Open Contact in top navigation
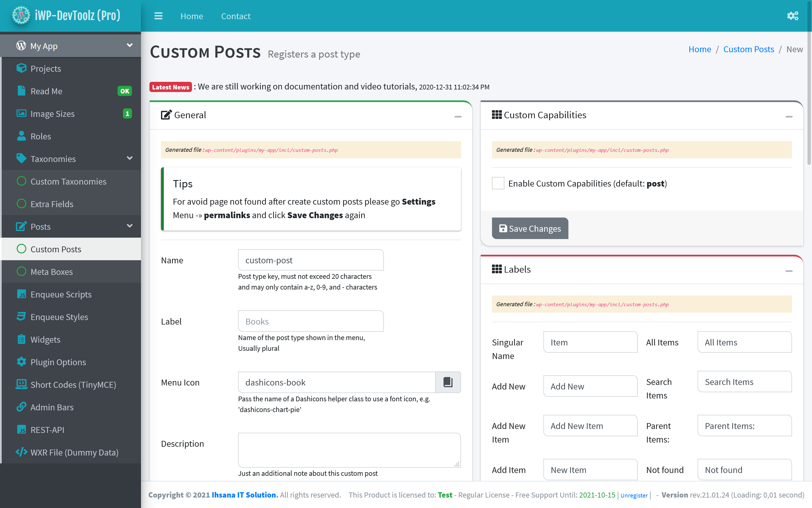This screenshot has width=812, height=508. point(235,16)
